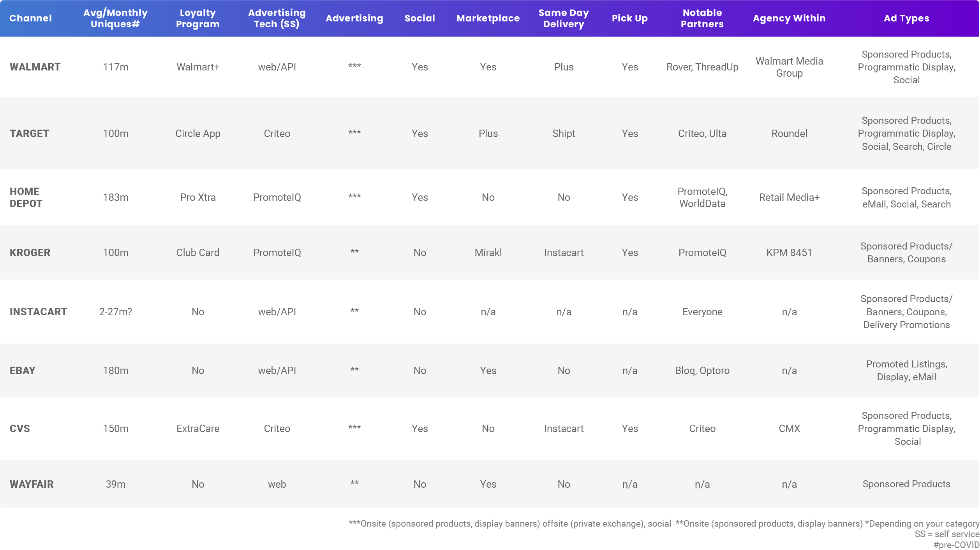Click the Pick Up column header
The width and height of the screenshot is (980, 550).
[629, 18]
